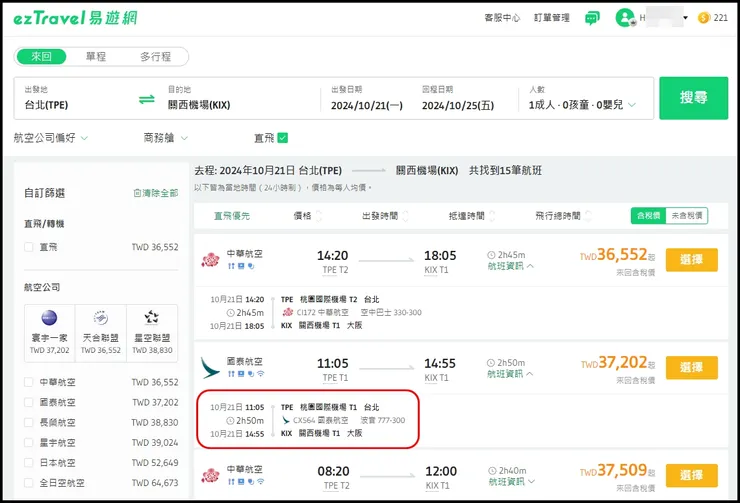Select the 多行程 multi-city tab

click(155, 57)
